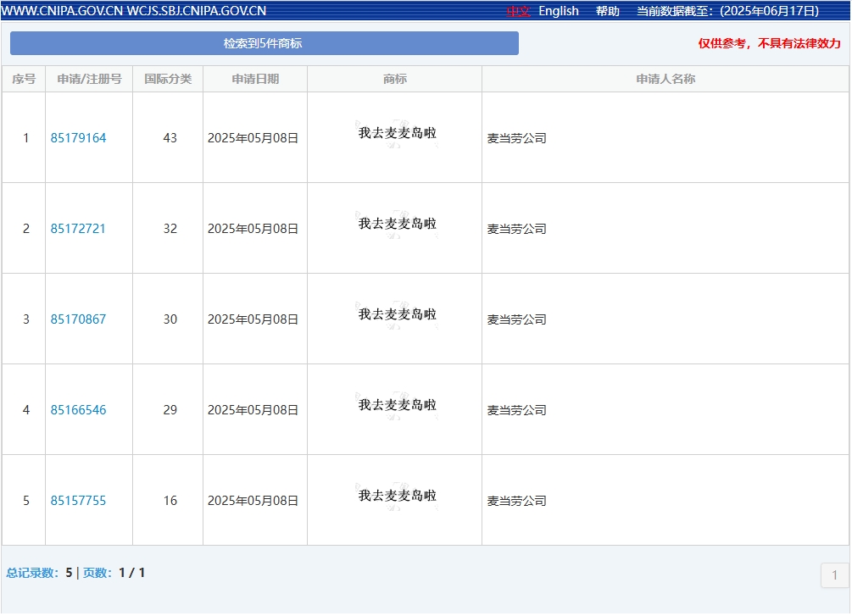This screenshot has height=616, width=852.
Task: Switch language to 中文
Action: point(518,11)
